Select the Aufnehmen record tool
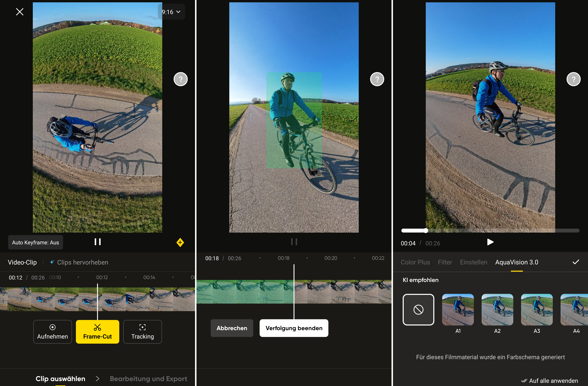The width and height of the screenshot is (588, 386). pyautogui.click(x=53, y=332)
